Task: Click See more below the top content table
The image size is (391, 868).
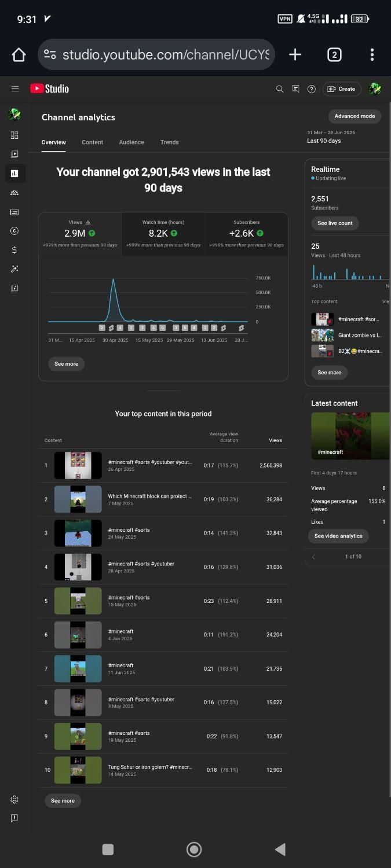Action: click(x=63, y=801)
